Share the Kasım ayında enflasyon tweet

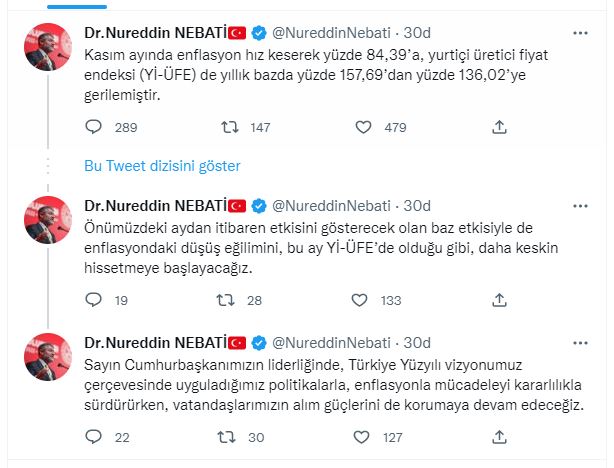tap(498, 127)
